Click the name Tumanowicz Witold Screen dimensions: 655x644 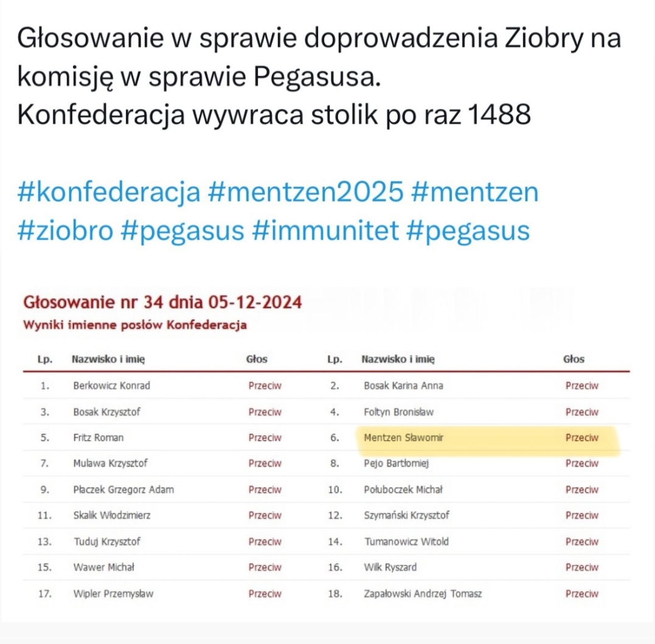pyautogui.click(x=406, y=541)
